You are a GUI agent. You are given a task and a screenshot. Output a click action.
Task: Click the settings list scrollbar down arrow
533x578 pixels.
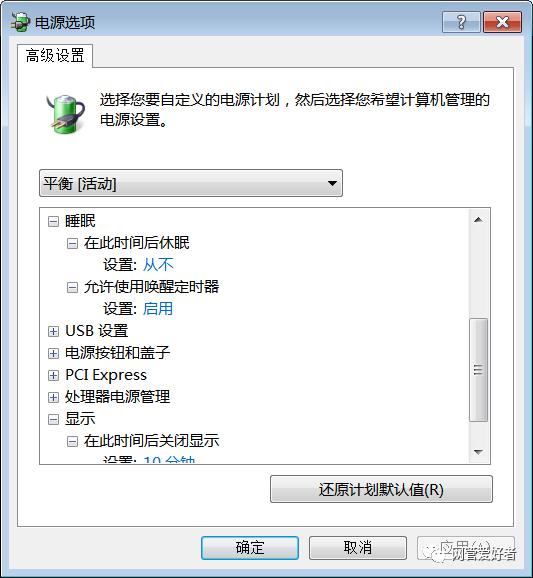478,452
